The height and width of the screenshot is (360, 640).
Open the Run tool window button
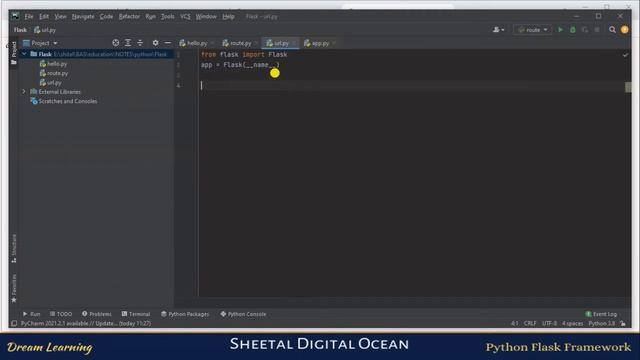[31, 314]
